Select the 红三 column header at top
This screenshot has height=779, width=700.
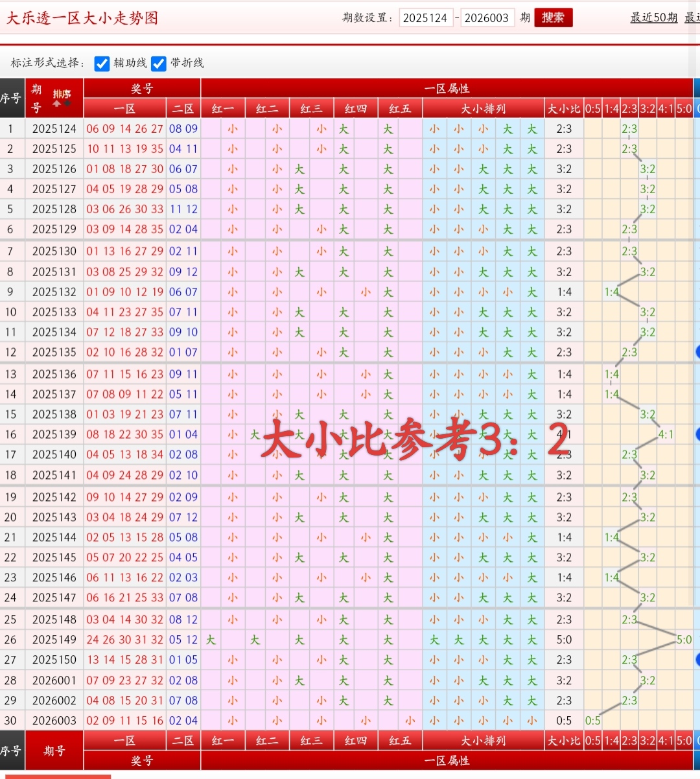pyautogui.click(x=312, y=108)
